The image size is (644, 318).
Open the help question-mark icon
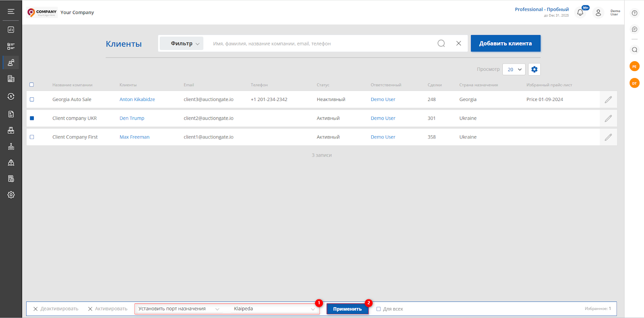click(x=634, y=13)
